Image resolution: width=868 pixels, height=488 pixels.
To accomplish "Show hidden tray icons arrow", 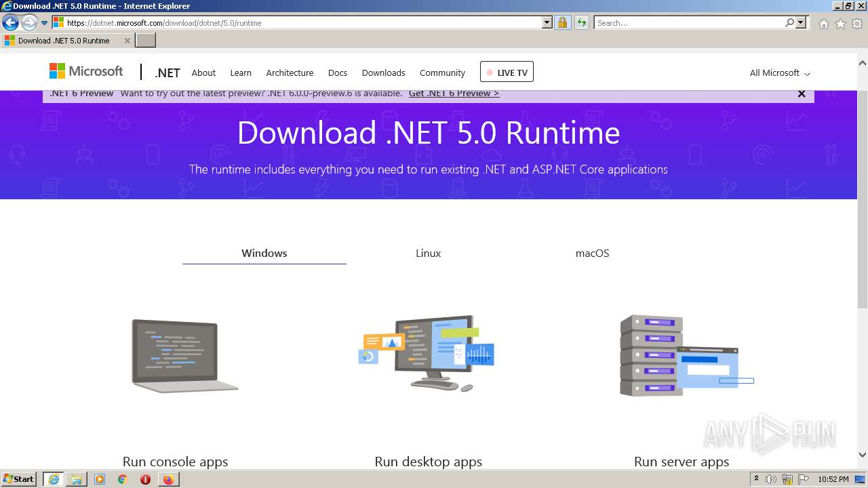I will 757,479.
